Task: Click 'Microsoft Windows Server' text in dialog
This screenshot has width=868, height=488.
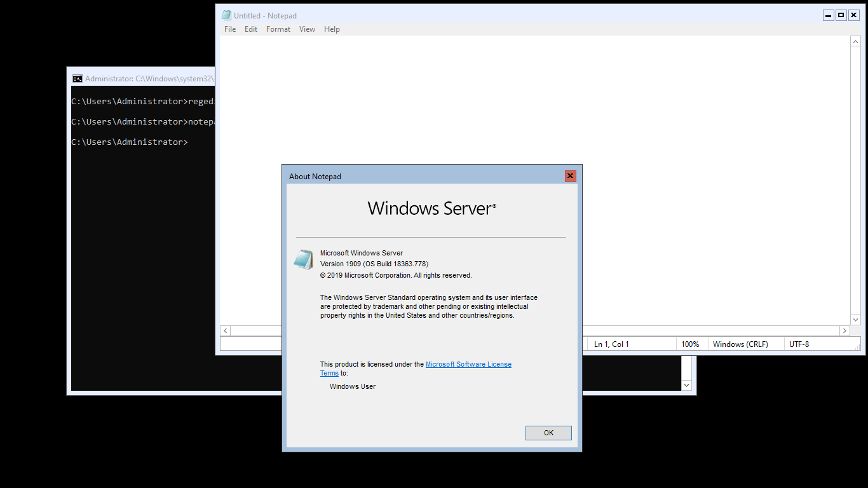Action: [x=362, y=253]
